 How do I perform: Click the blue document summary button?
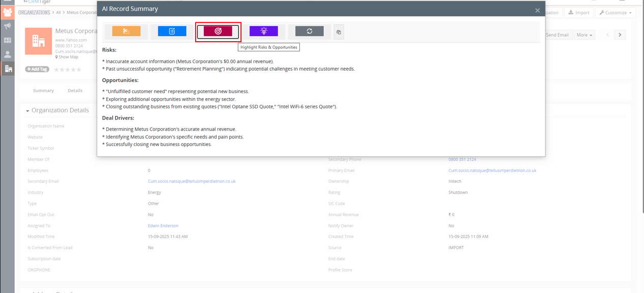point(172,31)
